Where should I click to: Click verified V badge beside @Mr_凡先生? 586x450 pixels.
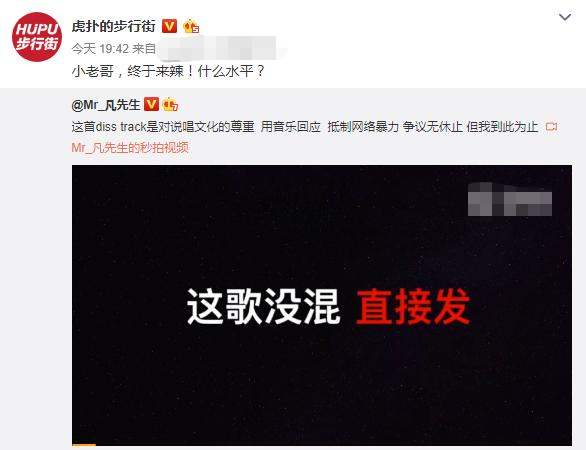point(151,104)
